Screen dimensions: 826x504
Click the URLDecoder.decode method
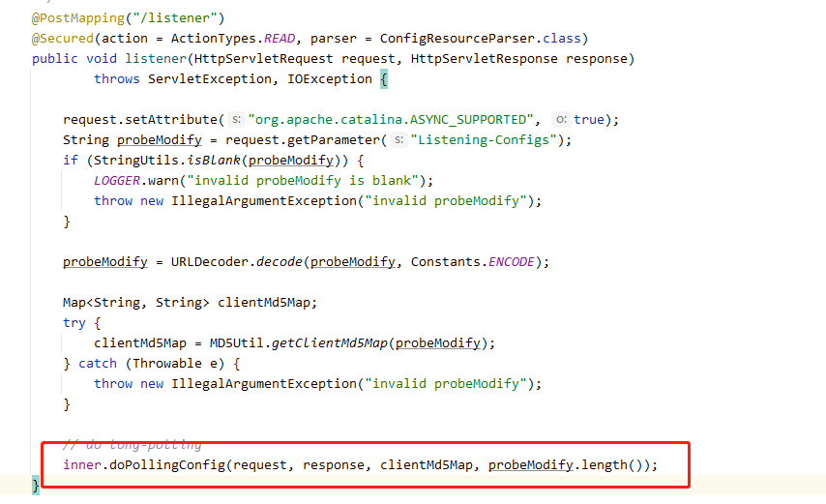click(x=237, y=262)
